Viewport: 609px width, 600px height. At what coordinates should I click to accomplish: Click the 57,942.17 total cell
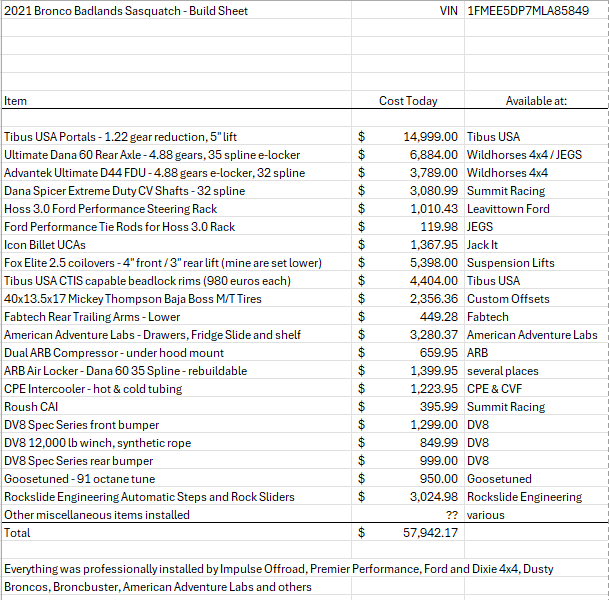pyautogui.click(x=408, y=532)
